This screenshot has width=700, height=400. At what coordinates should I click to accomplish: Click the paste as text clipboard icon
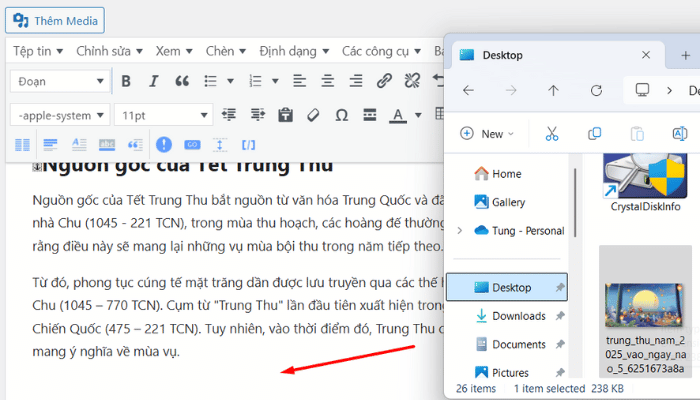point(285,115)
